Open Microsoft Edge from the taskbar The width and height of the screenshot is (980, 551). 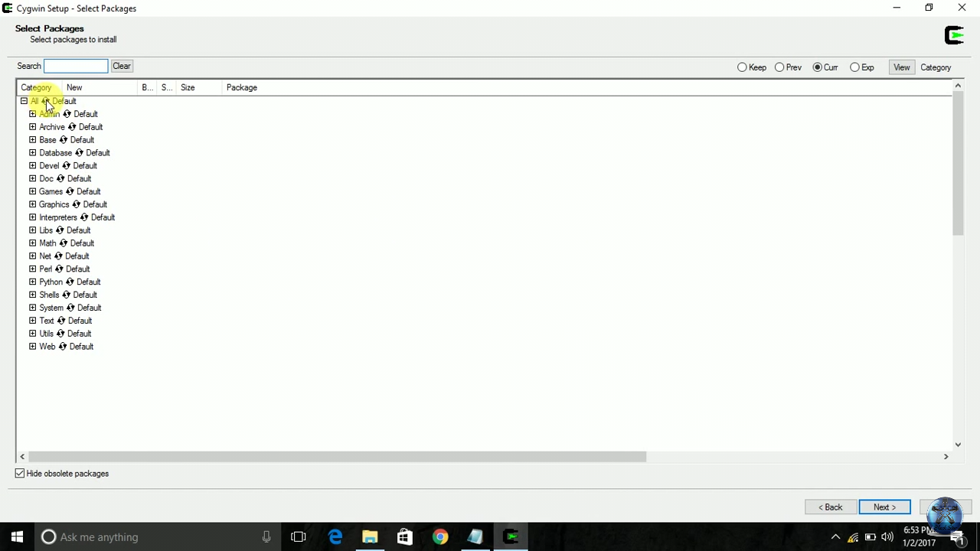pos(335,537)
